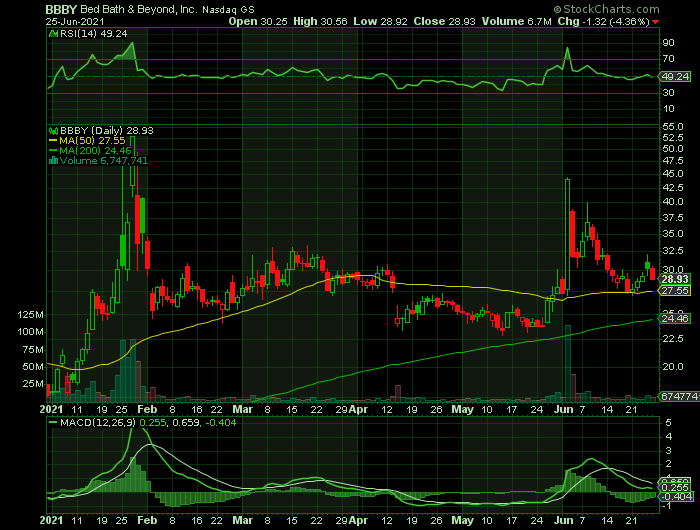
Task: Click 'Jun' on the price panel date axis
Action: click(563, 409)
